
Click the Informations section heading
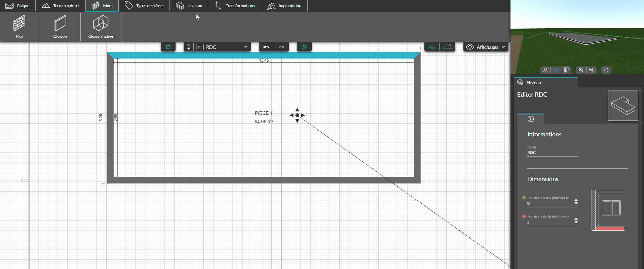[544, 134]
